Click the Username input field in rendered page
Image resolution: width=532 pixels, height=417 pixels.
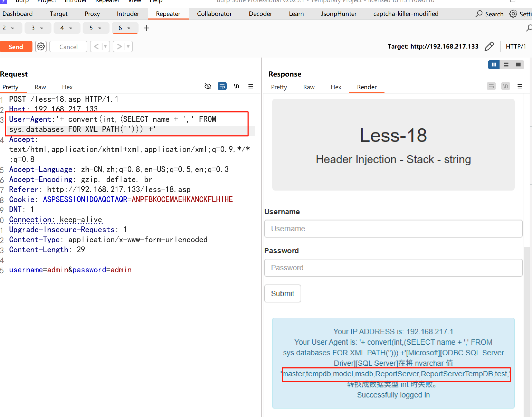[393, 229]
